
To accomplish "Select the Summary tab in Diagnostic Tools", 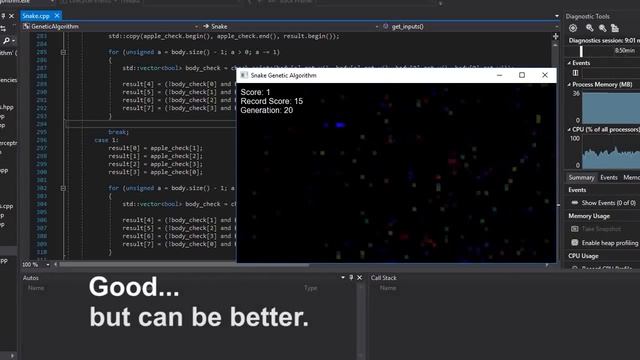I will click(581, 178).
